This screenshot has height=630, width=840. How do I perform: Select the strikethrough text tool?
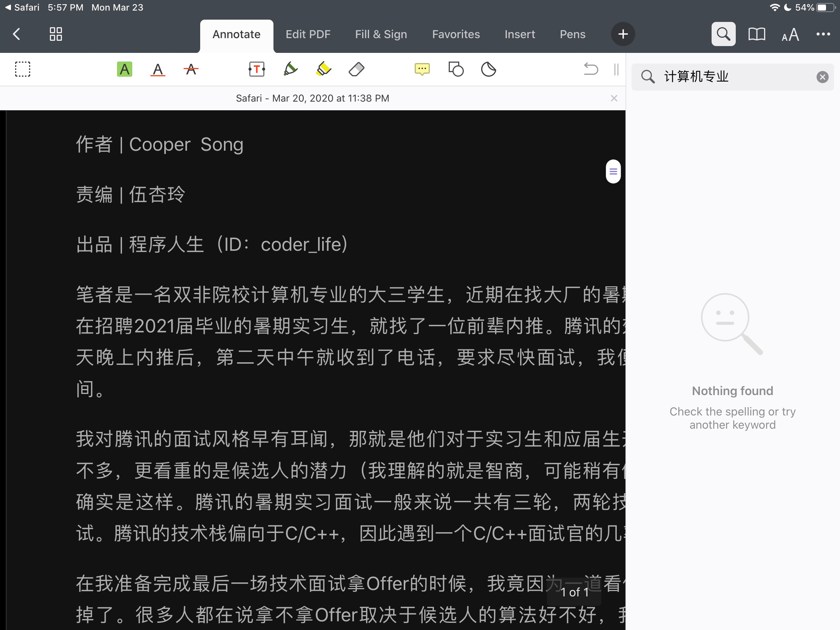191,69
